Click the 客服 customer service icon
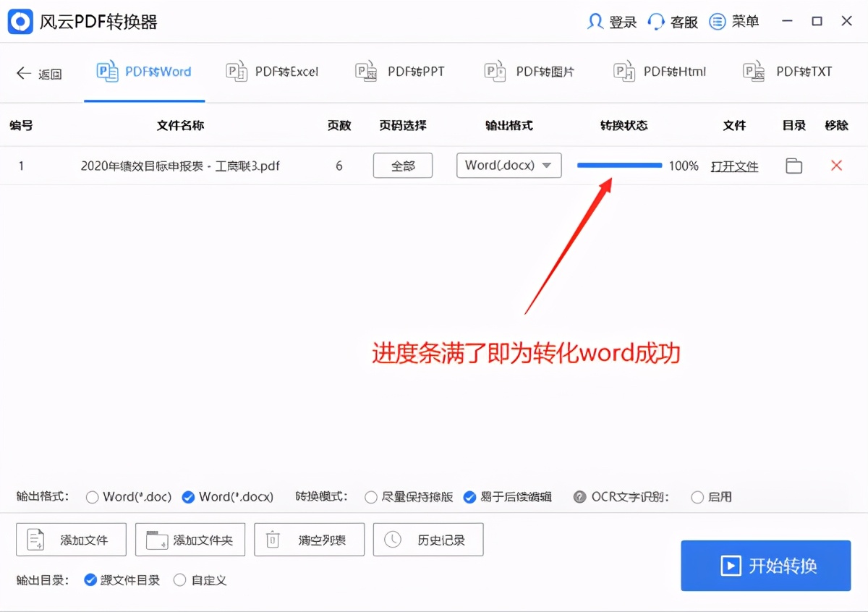868x612 pixels. coord(655,22)
